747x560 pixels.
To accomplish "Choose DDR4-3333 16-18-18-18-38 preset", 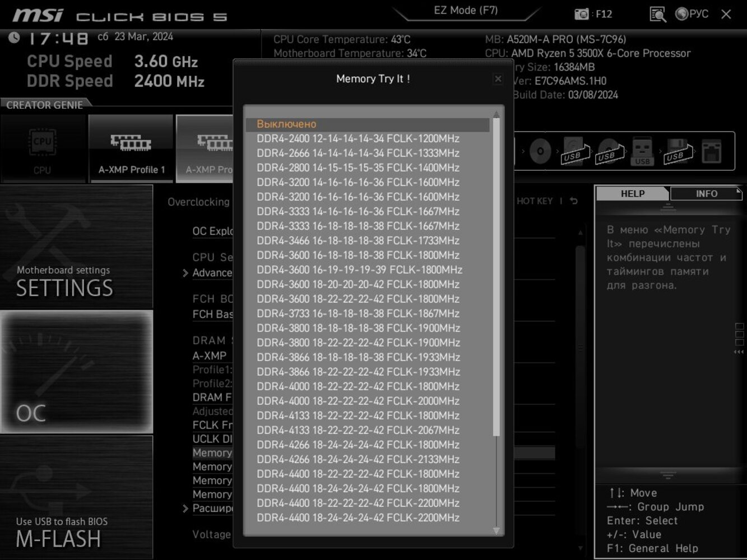I will [368, 226].
